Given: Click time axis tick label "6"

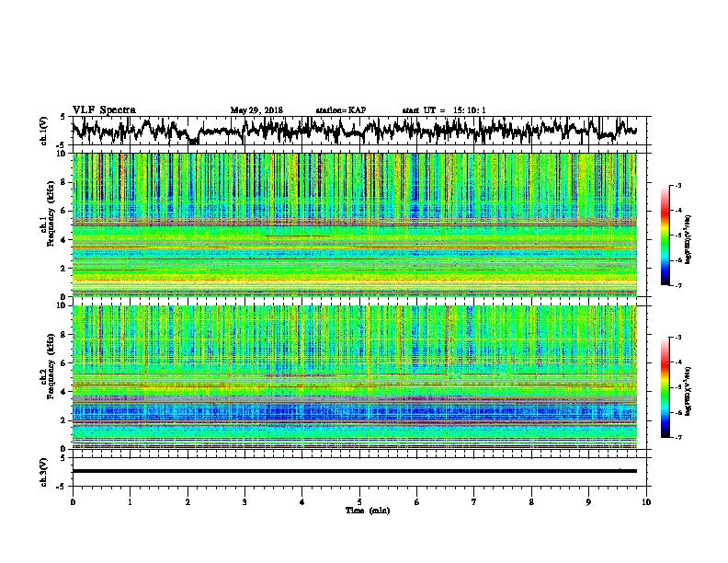Looking at the screenshot, I should coord(417,502).
